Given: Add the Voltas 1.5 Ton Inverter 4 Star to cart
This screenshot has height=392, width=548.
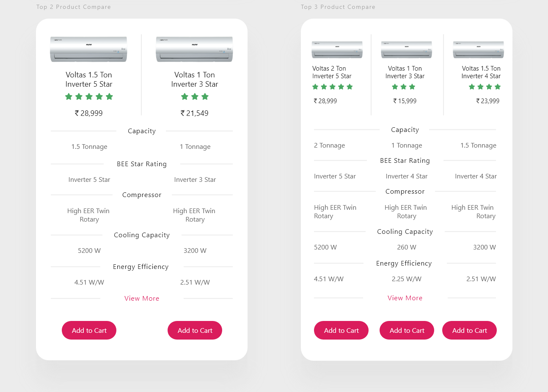Looking at the screenshot, I should pos(469,330).
